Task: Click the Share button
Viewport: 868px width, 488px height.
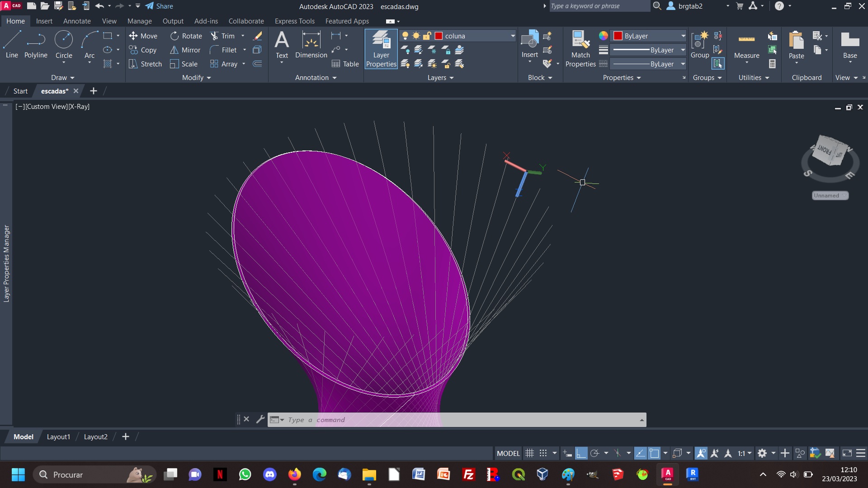Action: click(x=159, y=6)
